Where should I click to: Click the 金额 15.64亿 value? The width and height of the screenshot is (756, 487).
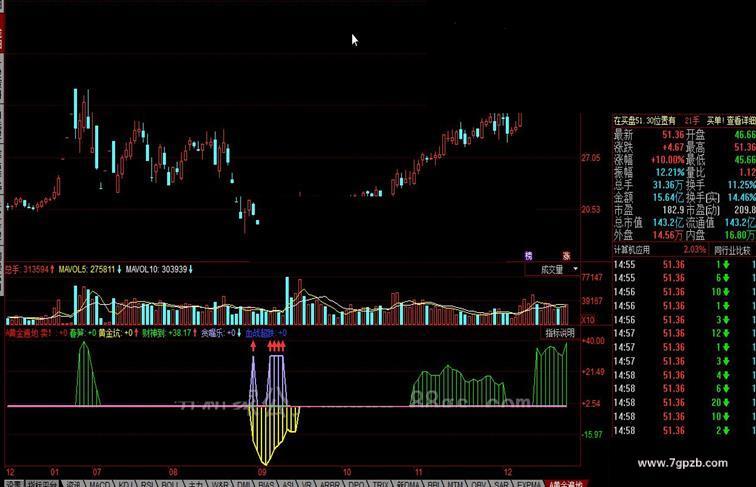(x=668, y=197)
